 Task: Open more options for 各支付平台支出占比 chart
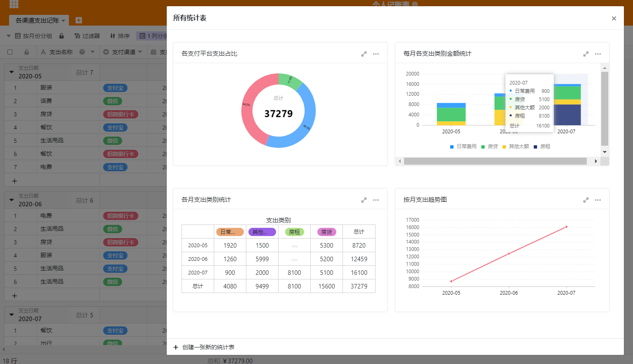point(376,54)
